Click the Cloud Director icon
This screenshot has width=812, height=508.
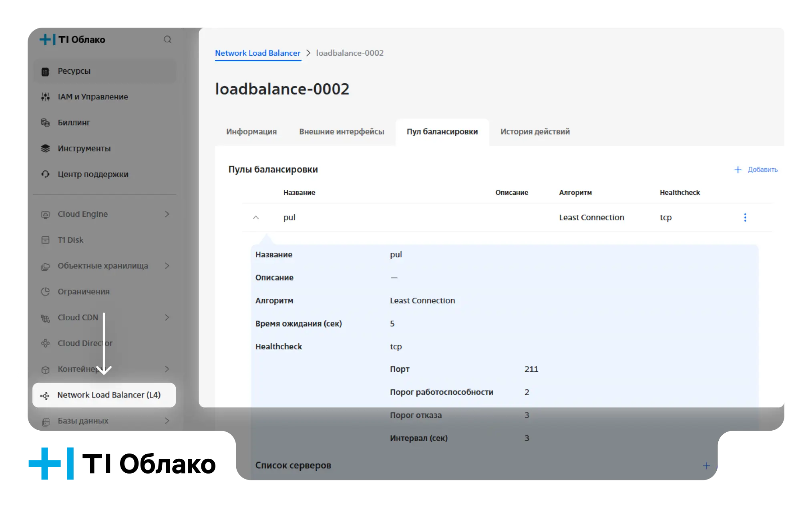pos(45,343)
